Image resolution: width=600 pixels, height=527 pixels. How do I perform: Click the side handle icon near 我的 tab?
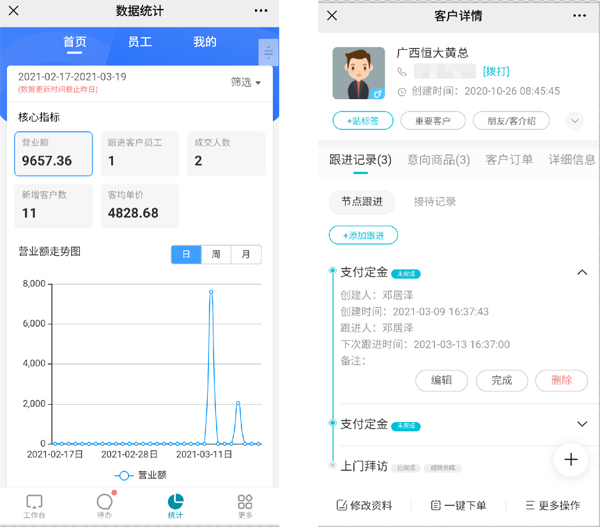coord(269,52)
